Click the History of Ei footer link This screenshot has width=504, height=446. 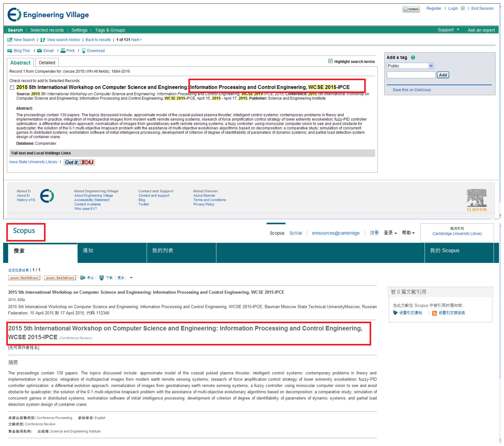click(26, 200)
